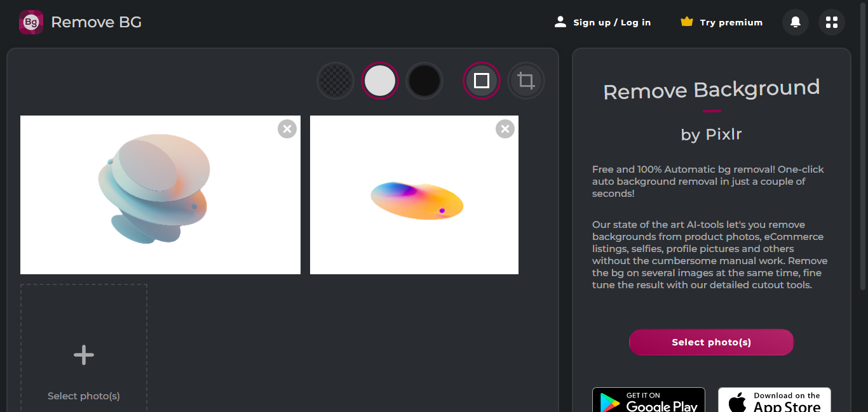Click Try premium link
868x412 pixels.
(x=731, y=22)
